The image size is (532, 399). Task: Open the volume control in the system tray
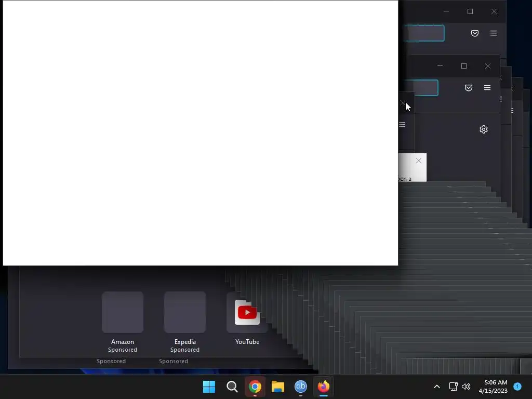coord(466,387)
